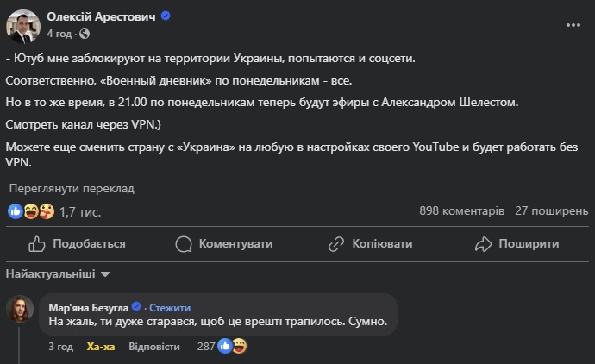Click the like icon next to 287 on the comment
This screenshot has height=364, width=595.
pos(225,346)
